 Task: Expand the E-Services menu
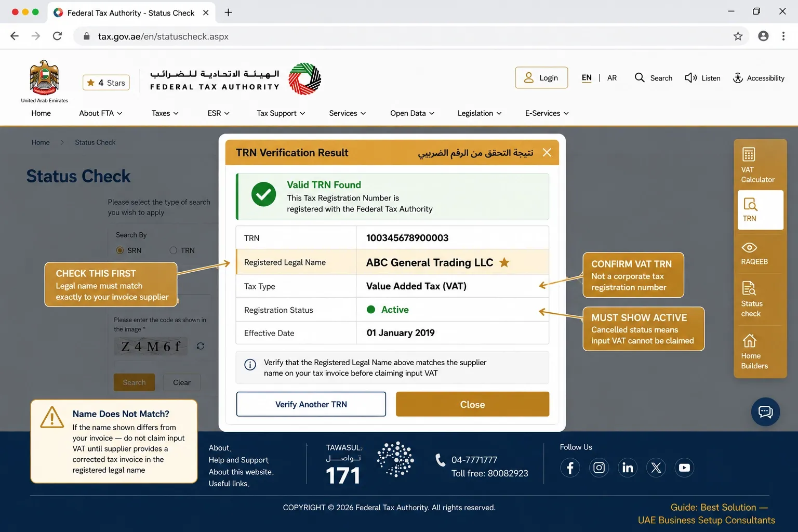tap(547, 113)
